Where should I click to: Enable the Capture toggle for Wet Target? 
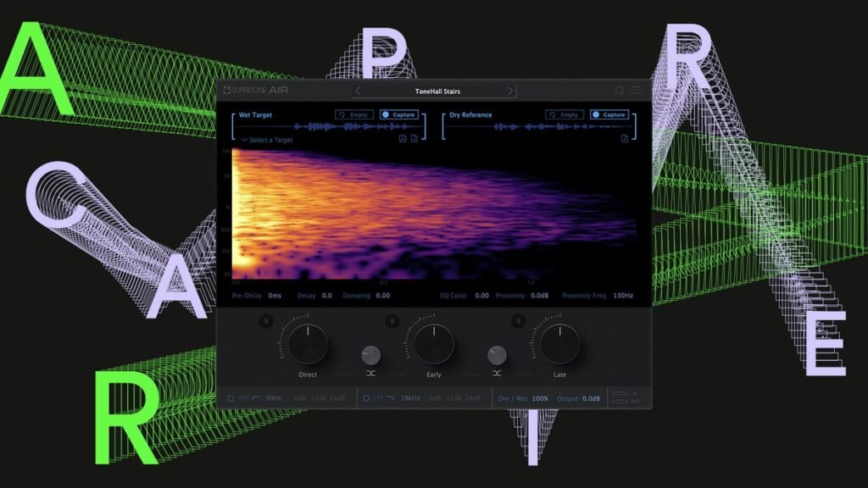click(400, 114)
